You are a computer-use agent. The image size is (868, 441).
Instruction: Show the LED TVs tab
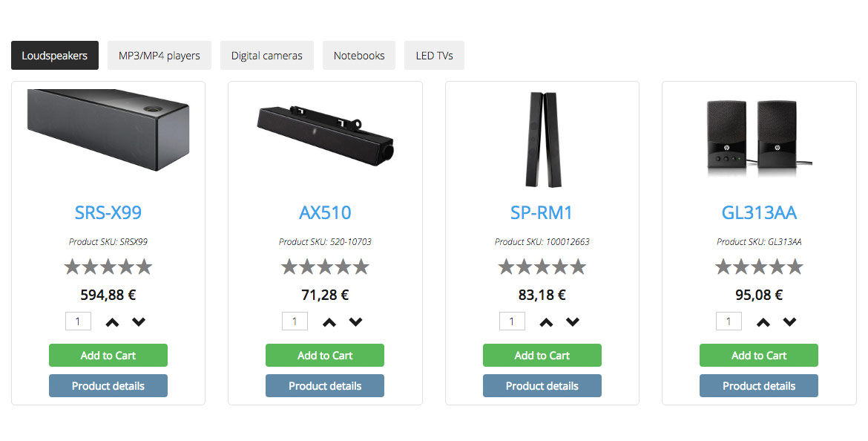(435, 56)
